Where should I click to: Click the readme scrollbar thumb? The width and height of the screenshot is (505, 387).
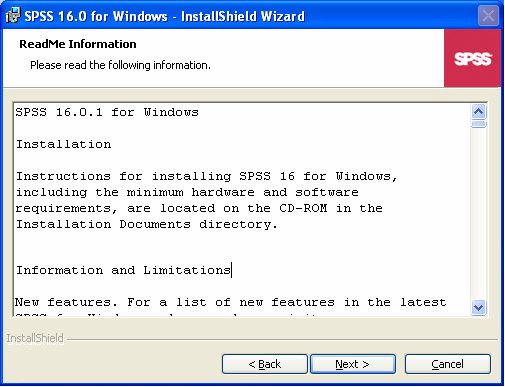479,124
